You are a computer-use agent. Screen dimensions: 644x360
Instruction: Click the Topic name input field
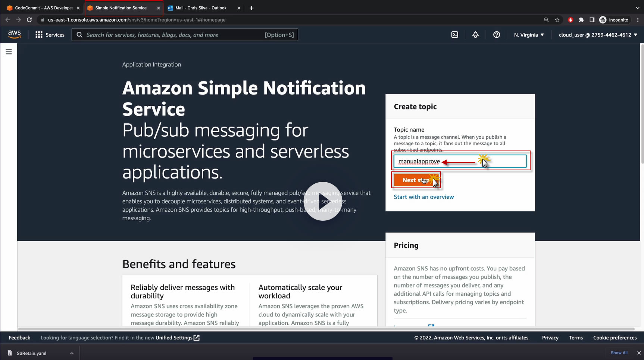460,161
